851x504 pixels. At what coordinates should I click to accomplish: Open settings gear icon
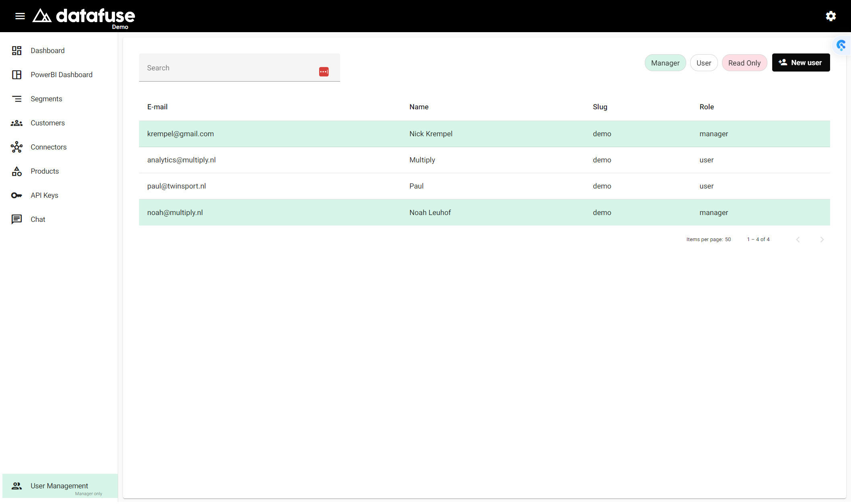(x=831, y=16)
